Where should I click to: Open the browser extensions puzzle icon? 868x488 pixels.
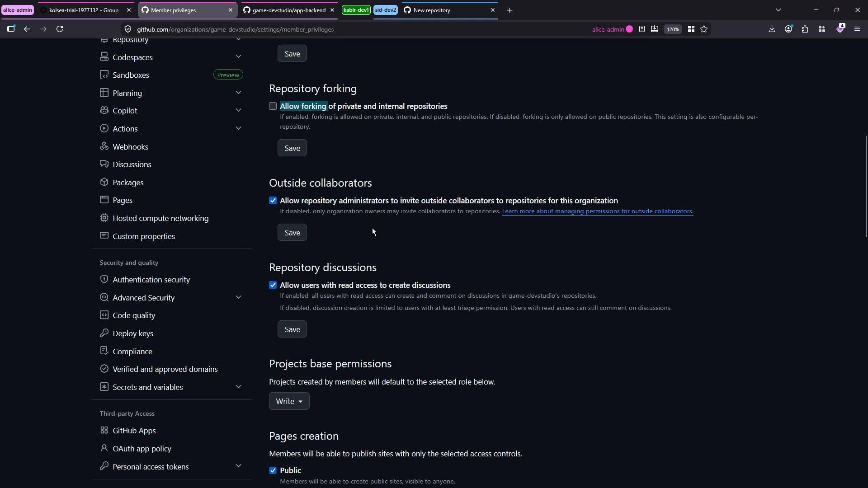805,29
